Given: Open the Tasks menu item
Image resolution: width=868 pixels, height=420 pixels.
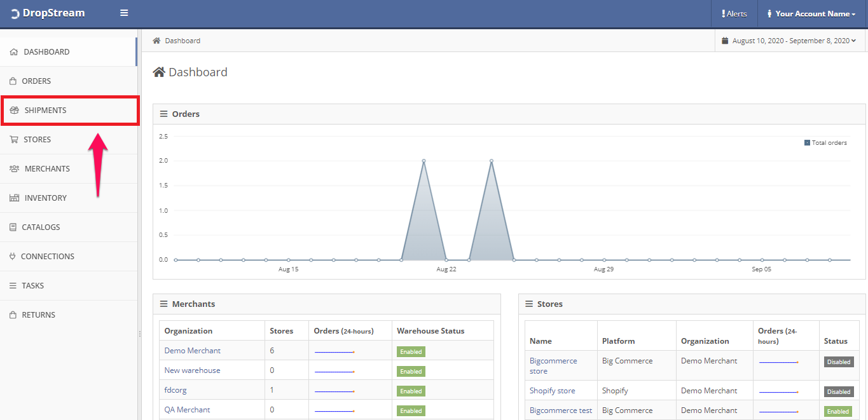Looking at the screenshot, I should (x=32, y=286).
